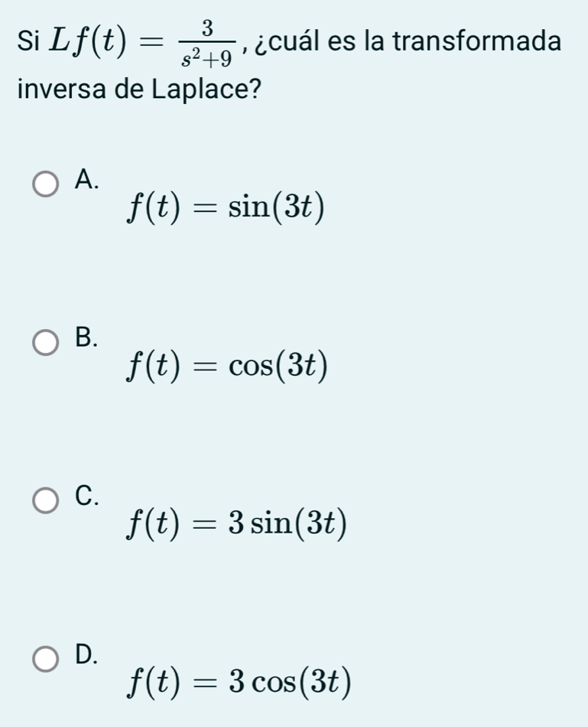Pick the answer f(t) = 3 sin(3t)

click(239, 523)
